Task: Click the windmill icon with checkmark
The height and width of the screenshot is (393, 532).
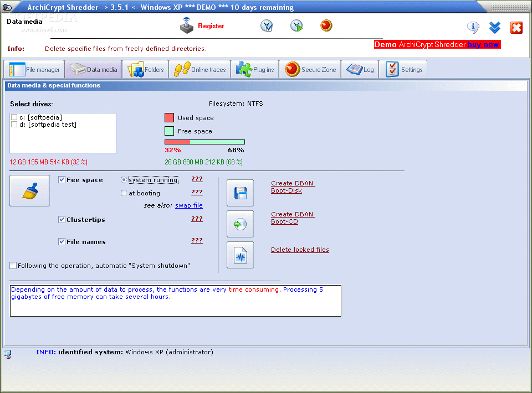Action: (267, 26)
